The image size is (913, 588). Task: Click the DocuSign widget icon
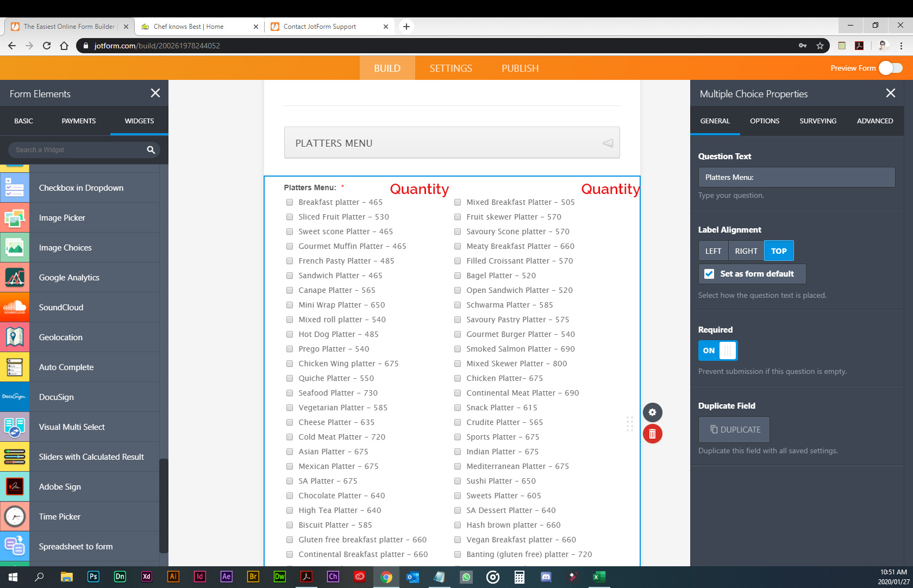(15, 397)
